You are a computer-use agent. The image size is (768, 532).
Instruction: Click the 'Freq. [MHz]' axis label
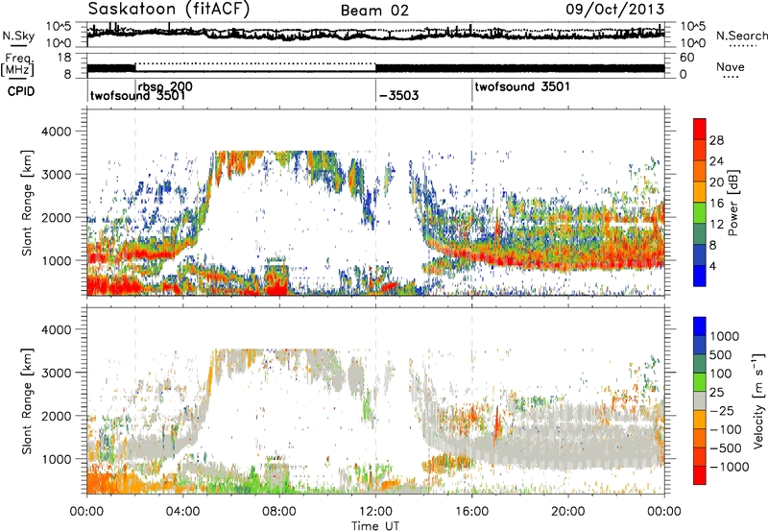click(17, 64)
